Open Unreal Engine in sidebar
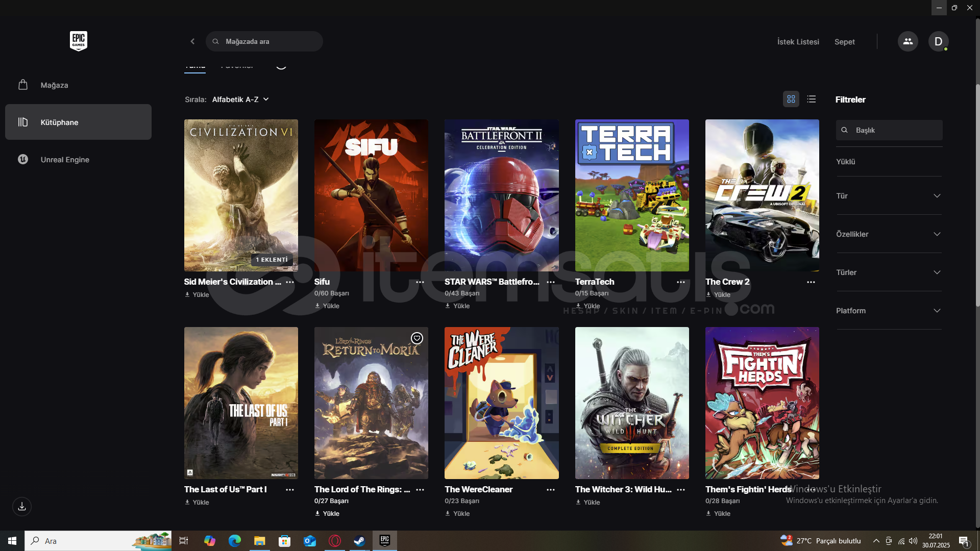Viewport: 980px width, 551px height. coord(78,159)
